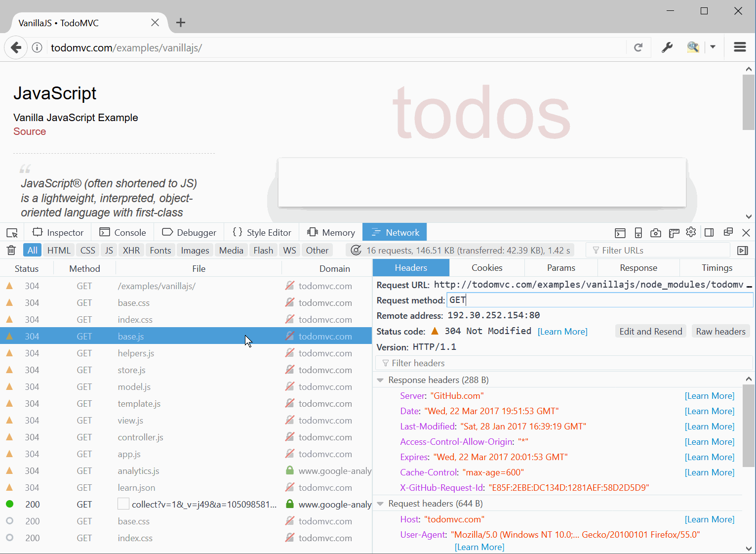This screenshot has width=756, height=554.
Task: Collapse the Request headers section
Action: 380,504
